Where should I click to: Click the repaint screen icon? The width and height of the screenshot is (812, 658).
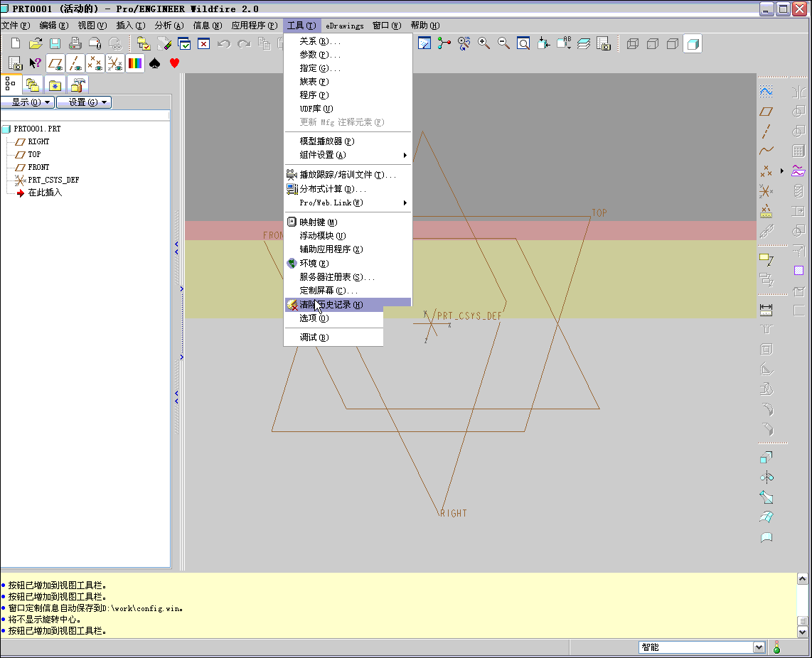tap(424, 43)
